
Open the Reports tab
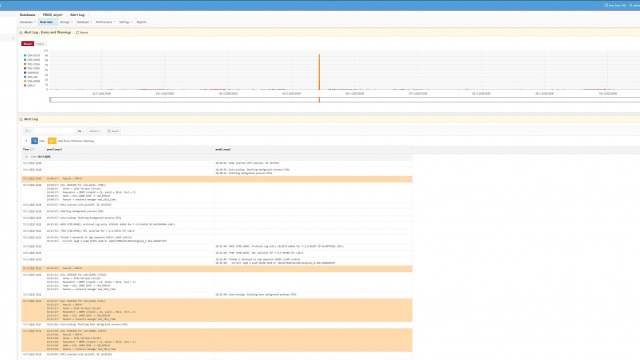click(x=141, y=22)
